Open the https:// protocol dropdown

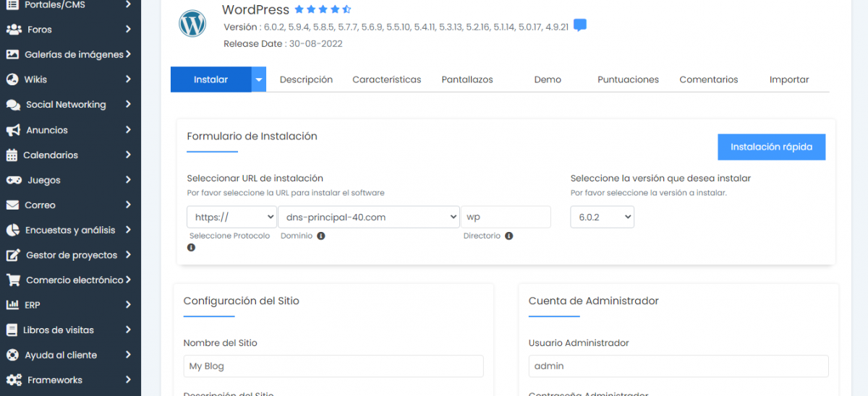231,217
